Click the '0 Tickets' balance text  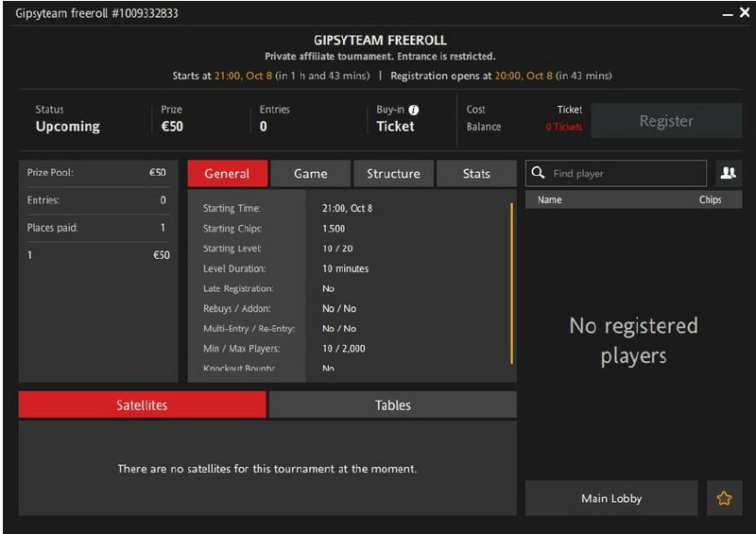click(563, 127)
